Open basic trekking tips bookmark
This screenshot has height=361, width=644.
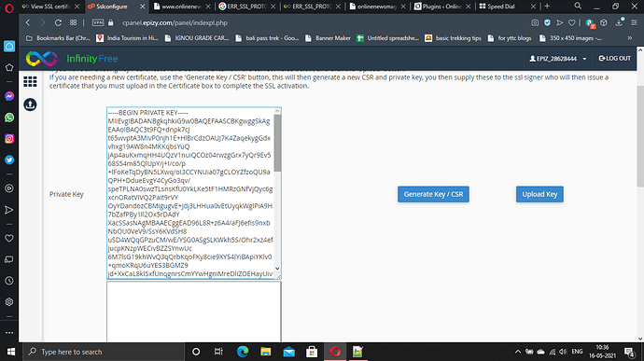(453, 38)
